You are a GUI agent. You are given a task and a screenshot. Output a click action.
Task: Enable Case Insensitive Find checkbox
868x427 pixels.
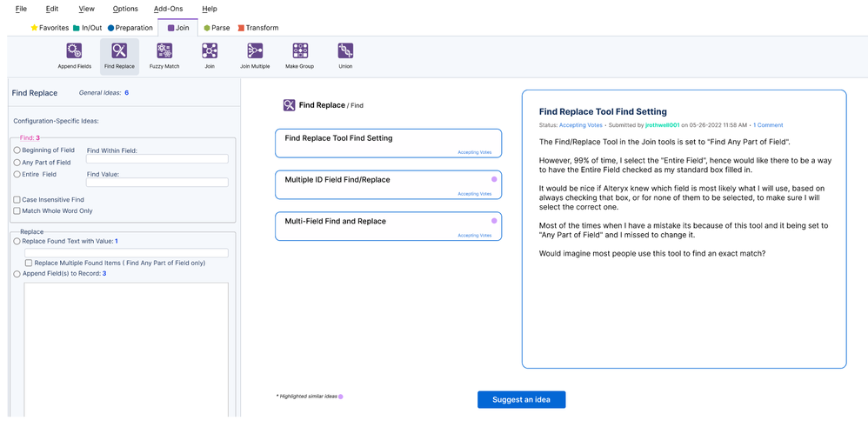pos(17,199)
